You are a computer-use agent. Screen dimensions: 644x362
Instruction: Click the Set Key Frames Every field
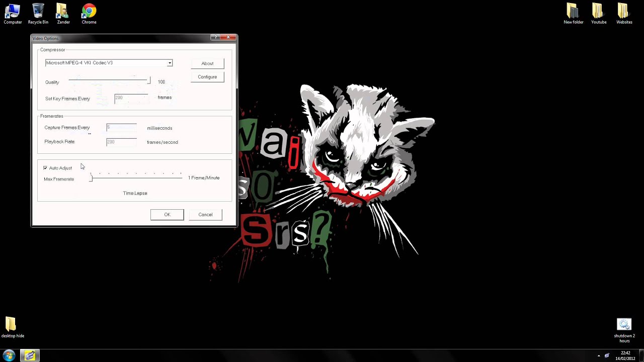(131, 98)
